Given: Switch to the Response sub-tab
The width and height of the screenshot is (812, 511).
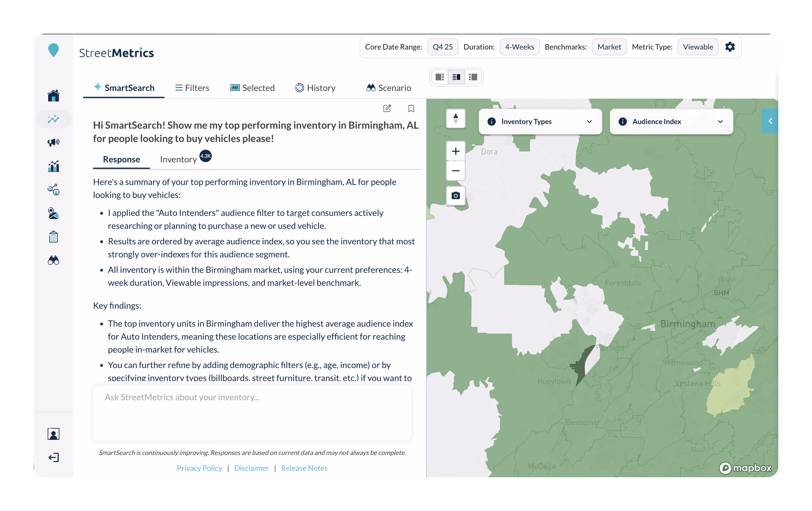Looking at the screenshot, I should 121,159.
